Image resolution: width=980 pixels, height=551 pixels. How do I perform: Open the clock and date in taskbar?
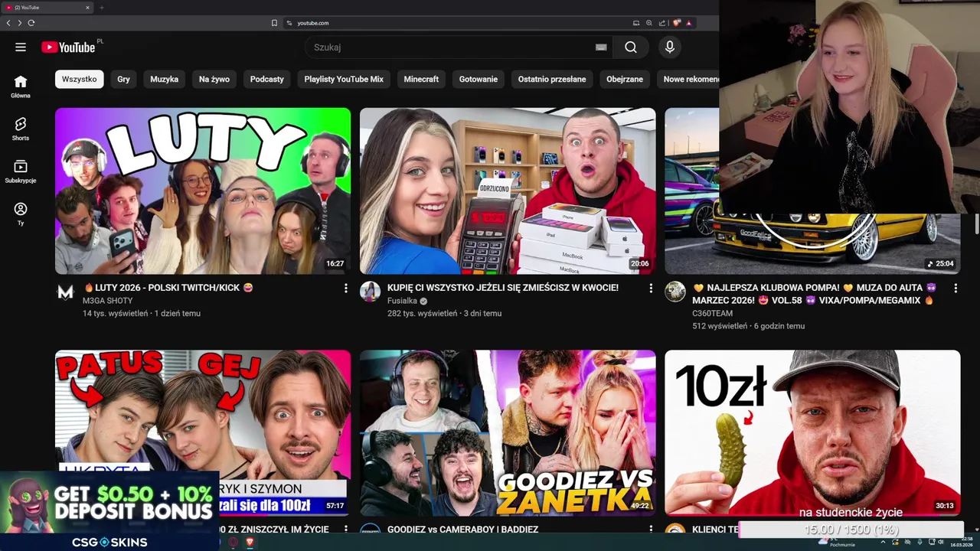[x=961, y=542]
